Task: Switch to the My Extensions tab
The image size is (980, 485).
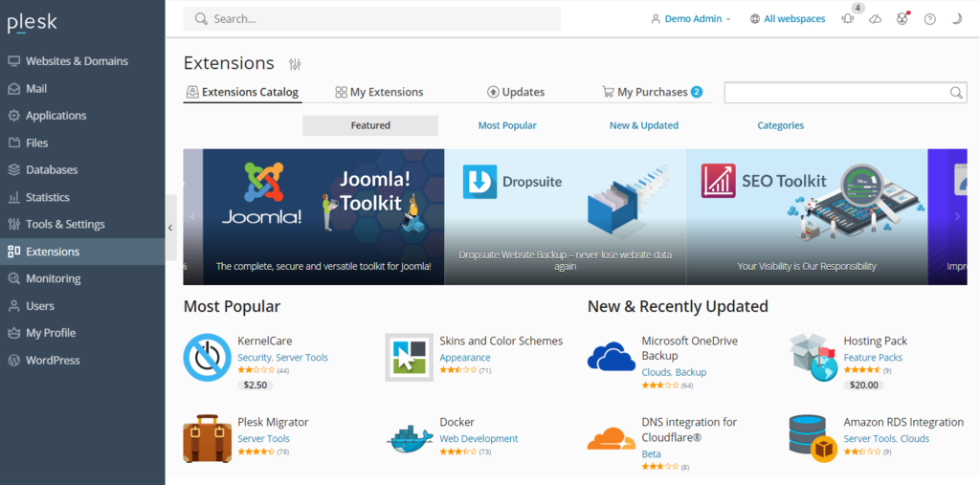Action: [379, 92]
